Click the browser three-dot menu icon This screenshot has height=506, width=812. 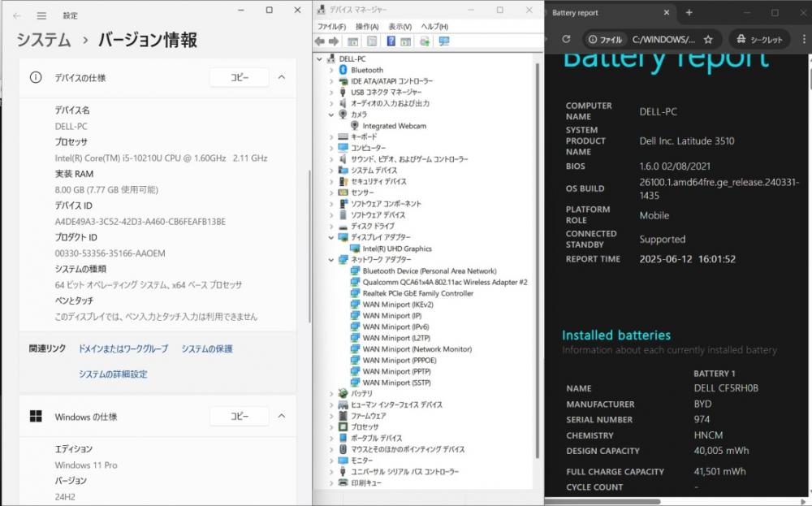(x=804, y=39)
